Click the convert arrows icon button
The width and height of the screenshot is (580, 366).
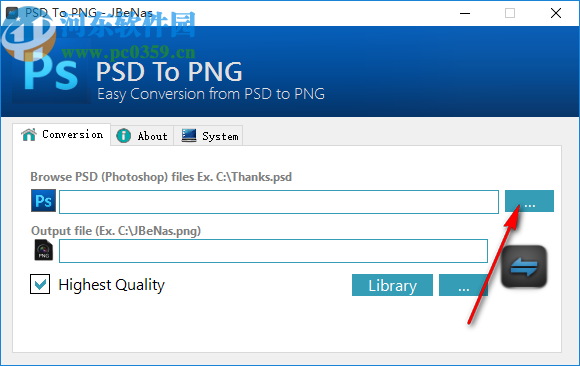(x=524, y=266)
